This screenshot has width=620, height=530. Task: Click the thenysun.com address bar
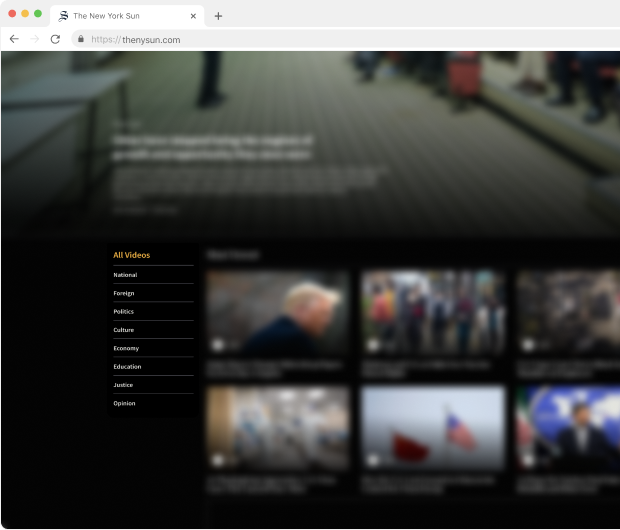(300, 39)
